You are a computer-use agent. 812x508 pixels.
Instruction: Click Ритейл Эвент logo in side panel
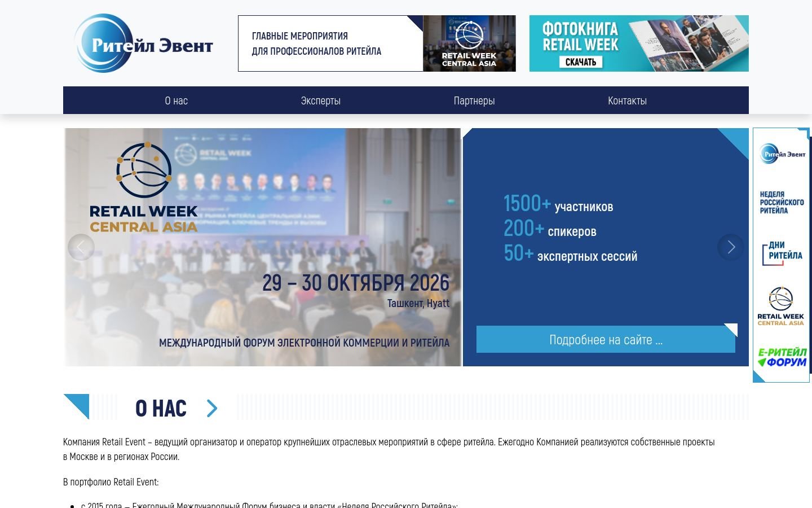(782, 154)
